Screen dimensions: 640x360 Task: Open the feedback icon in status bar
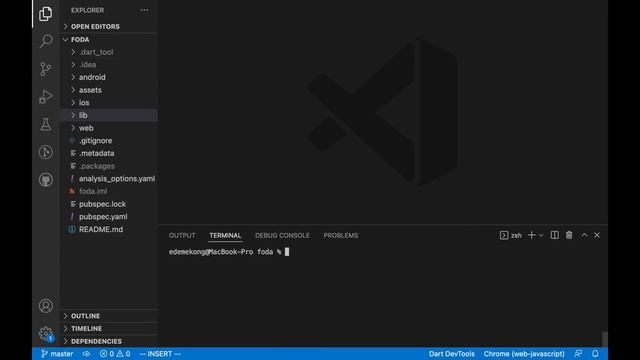pos(578,354)
